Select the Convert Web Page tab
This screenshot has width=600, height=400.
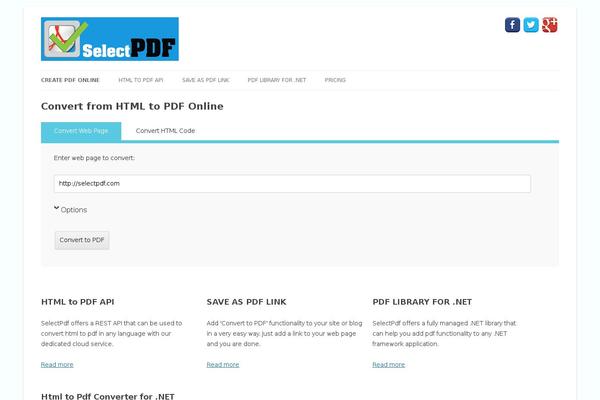(81, 131)
